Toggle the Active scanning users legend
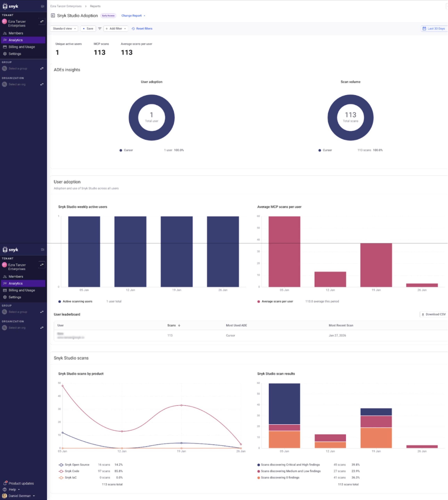Viewport: 448px width, 500px height. coord(75,301)
